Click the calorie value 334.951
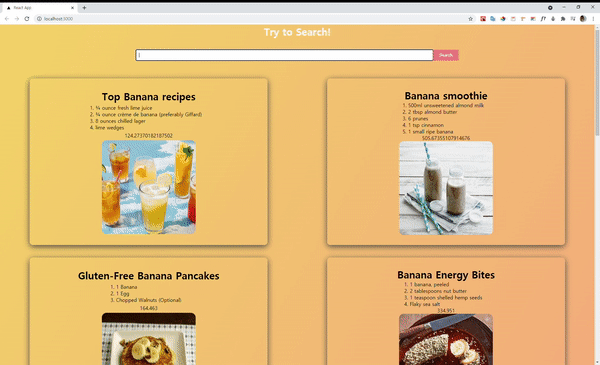600x365 pixels. (446, 311)
